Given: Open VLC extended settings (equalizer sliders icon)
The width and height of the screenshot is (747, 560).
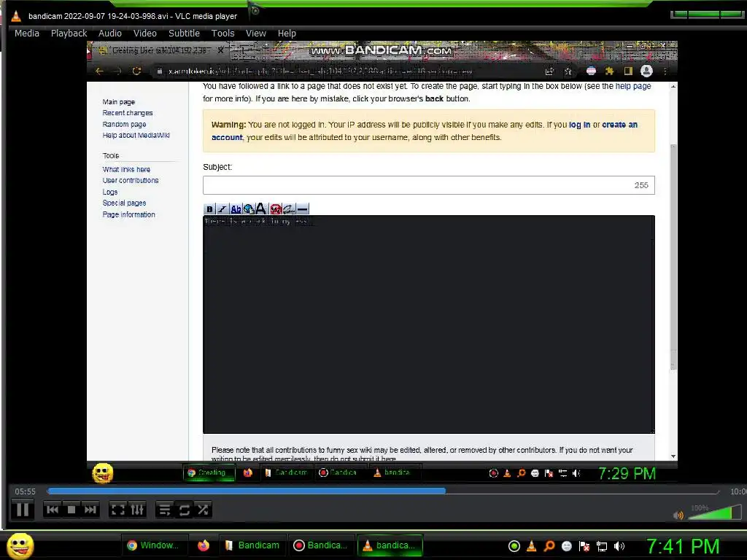Looking at the screenshot, I should [x=137, y=510].
